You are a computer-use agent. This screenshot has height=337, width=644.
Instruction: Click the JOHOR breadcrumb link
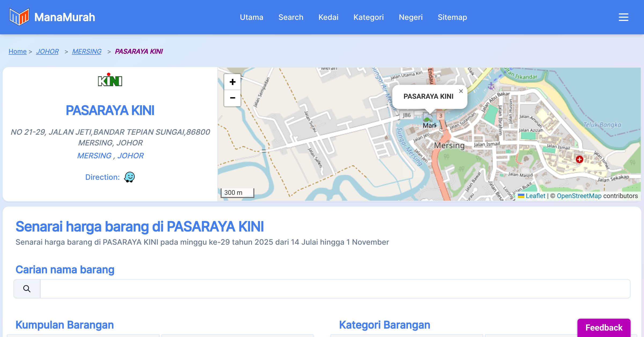coord(47,51)
